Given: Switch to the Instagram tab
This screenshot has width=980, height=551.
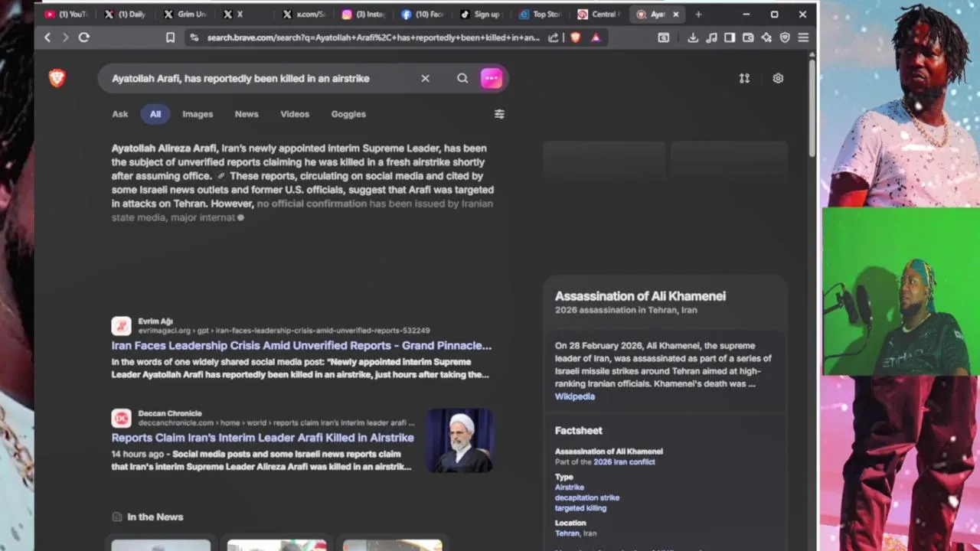Looking at the screenshot, I should click(x=363, y=14).
